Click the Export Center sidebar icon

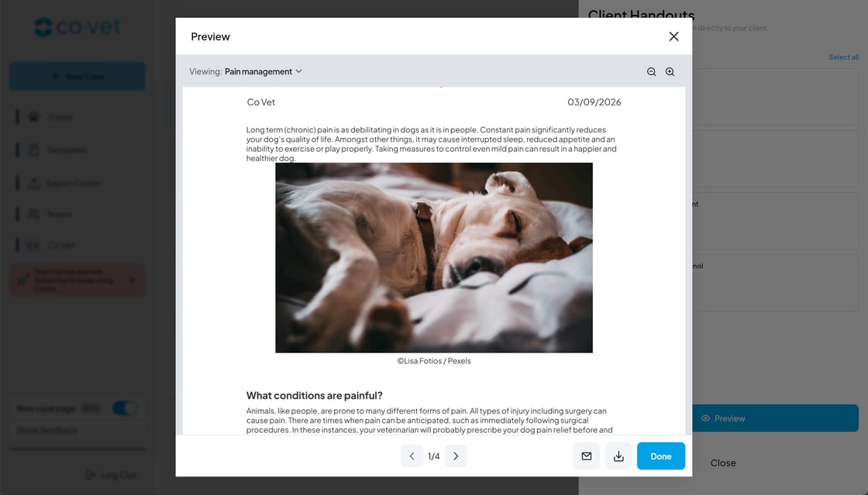pyautogui.click(x=34, y=183)
